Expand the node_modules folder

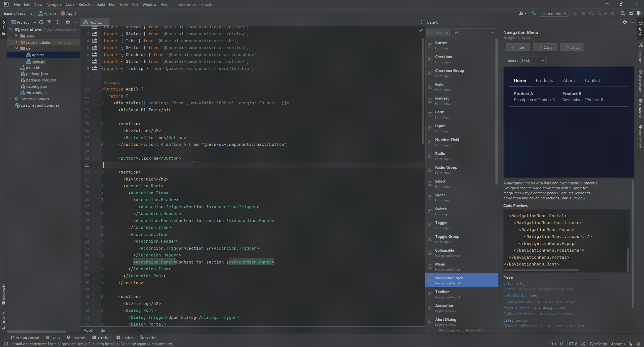16,42
